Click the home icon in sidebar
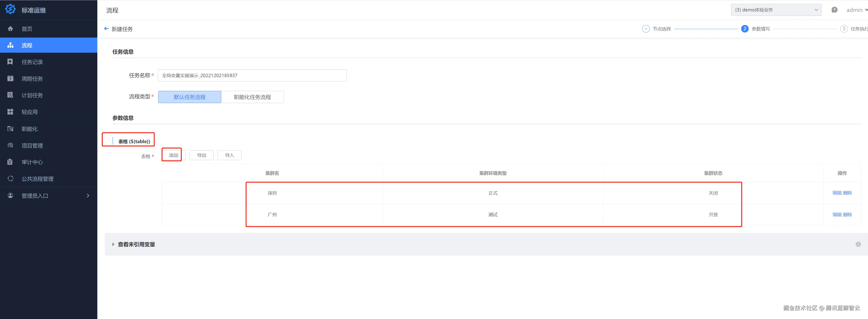This screenshot has height=319, width=868. 11,29
